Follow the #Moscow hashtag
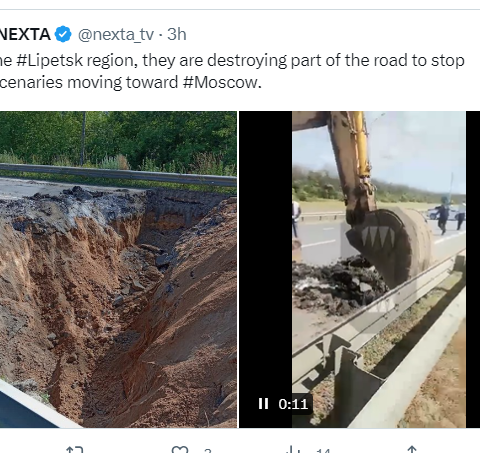Viewport: 480px width, 453px height. 222,82
